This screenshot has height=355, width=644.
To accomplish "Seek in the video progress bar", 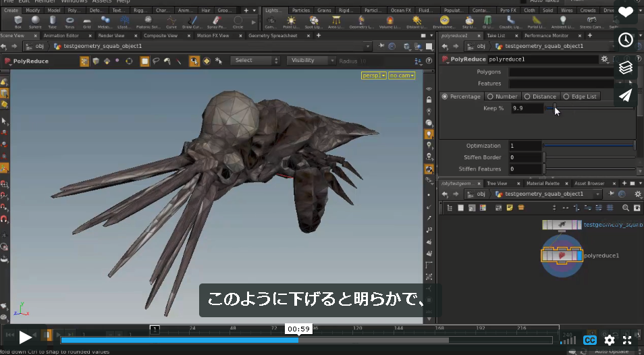I will pos(306,340).
